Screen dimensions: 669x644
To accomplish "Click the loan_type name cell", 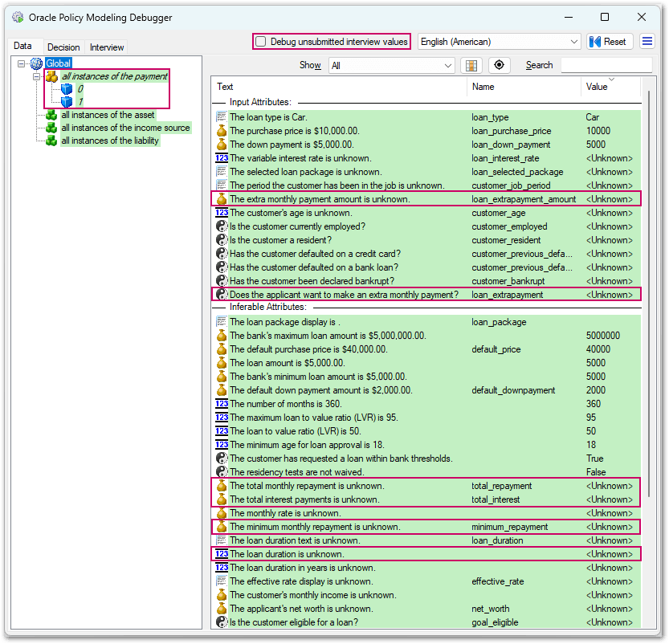I will click(x=490, y=117).
